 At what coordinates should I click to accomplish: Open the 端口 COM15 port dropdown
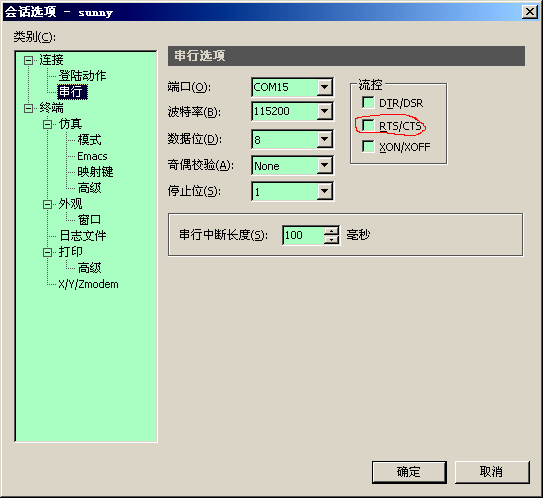point(324,87)
